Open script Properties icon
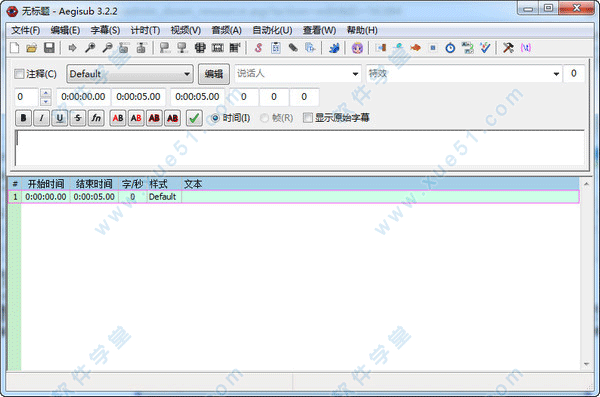This screenshot has height=397, width=600. pyautogui.click(x=276, y=48)
